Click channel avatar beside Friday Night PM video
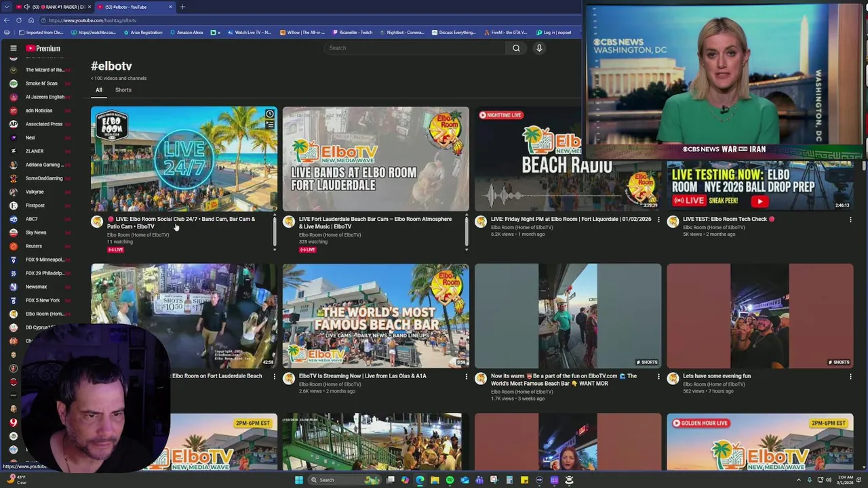 [481, 222]
